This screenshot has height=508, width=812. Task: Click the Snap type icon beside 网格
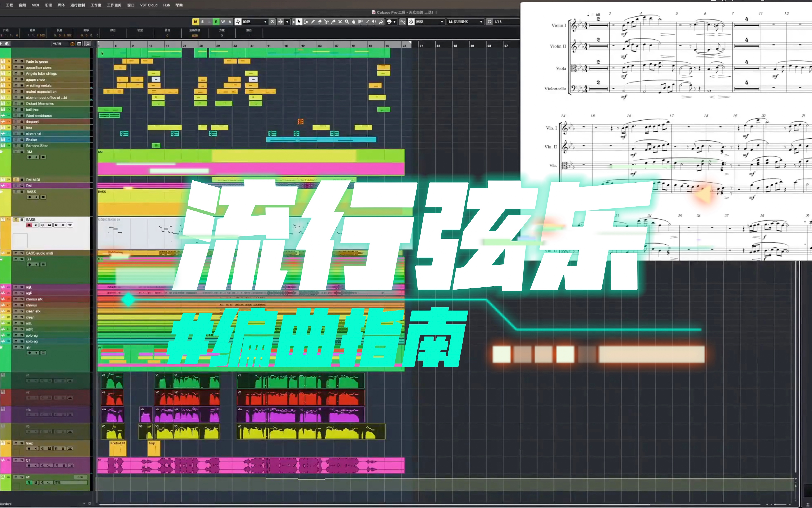(x=411, y=22)
